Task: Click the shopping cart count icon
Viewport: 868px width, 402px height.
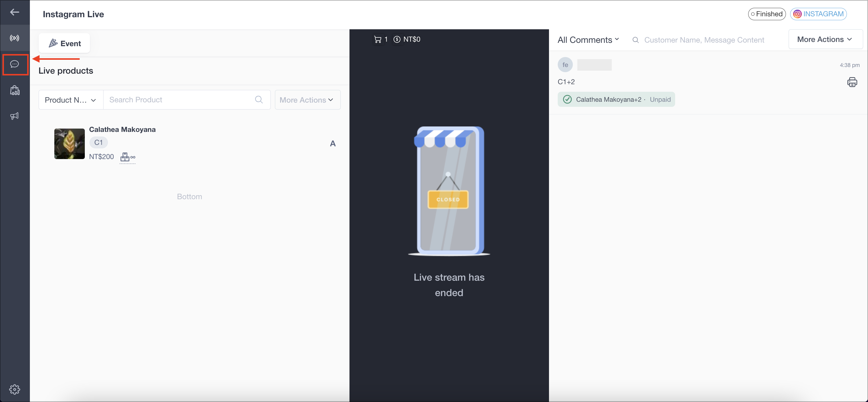Action: click(377, 40)
